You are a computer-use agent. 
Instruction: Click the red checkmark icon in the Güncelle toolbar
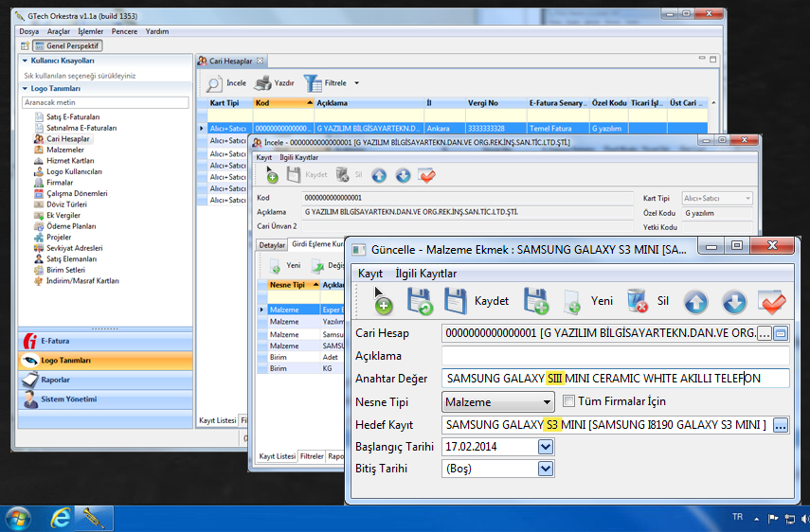pyautogui.click(x=773, y=301)
